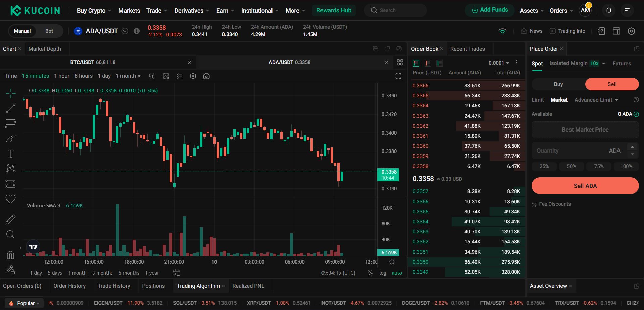Image resolution: width=644 pixels, height=310 pixels.
Task: Set quantity to 50%
Action: [x=572, y=166]
